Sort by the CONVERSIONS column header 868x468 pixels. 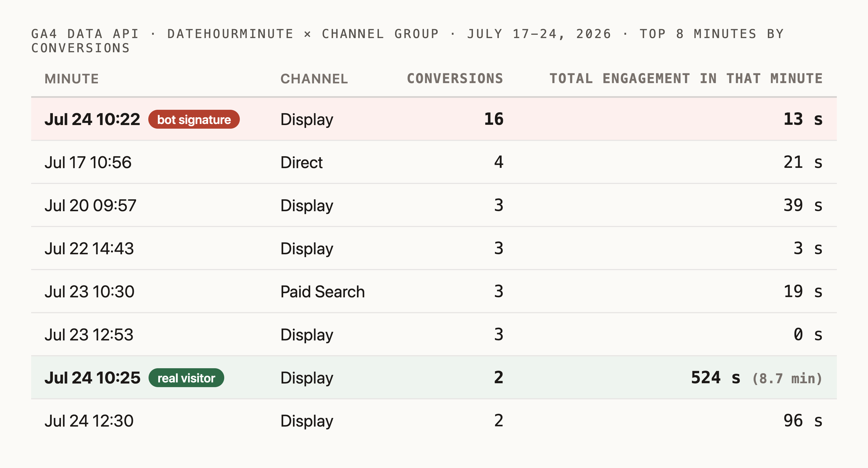(x=455, y=79)
